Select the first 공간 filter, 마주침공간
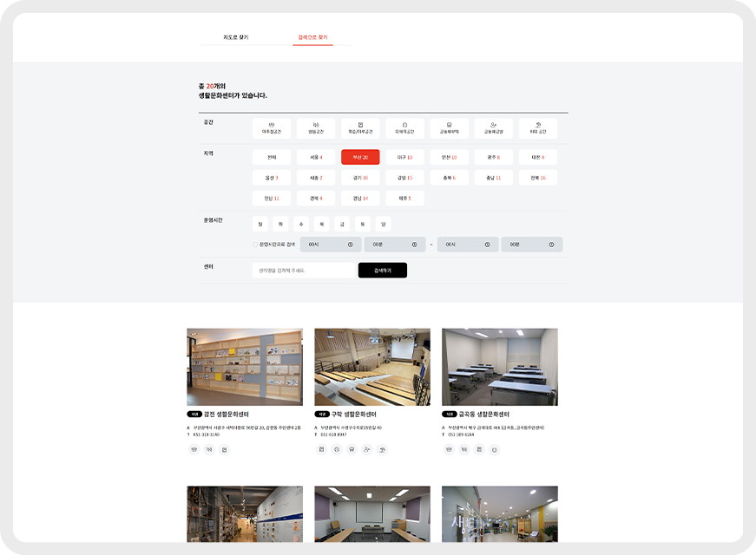 [272, 128]
